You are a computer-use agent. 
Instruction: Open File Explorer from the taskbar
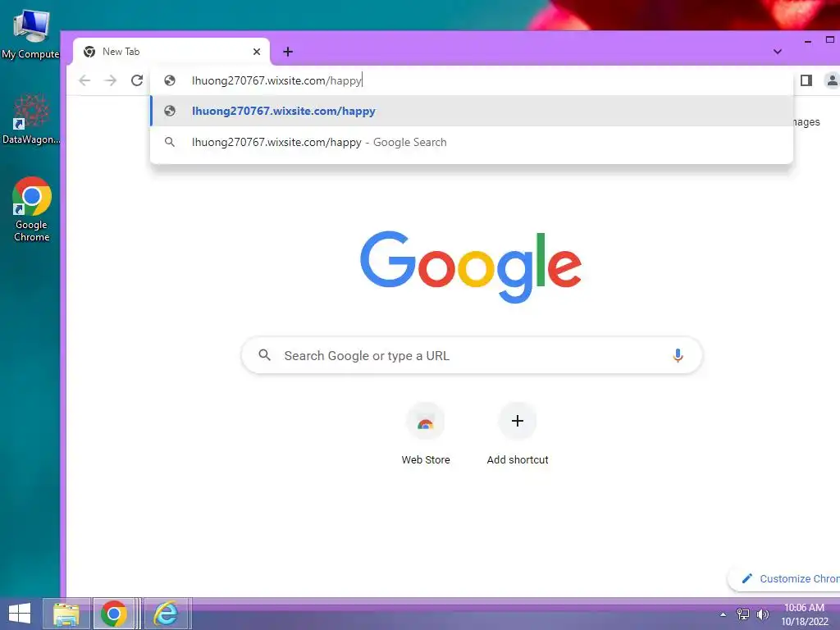click(66, 614)
